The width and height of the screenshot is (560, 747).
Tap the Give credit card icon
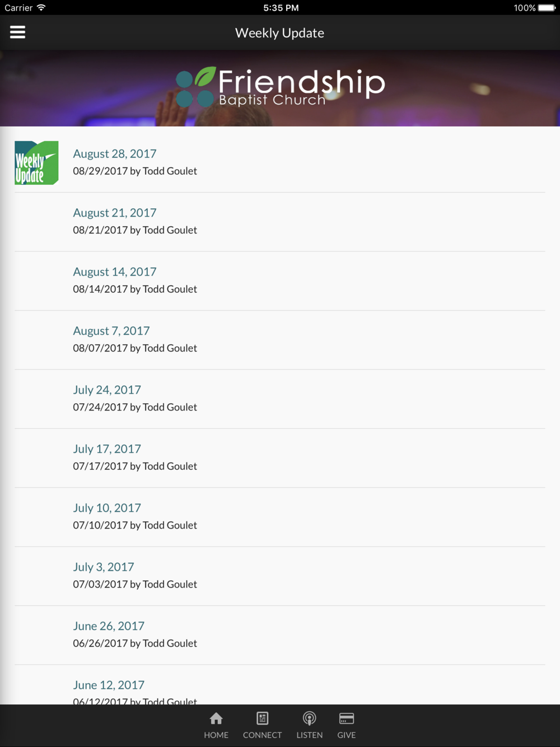point(347,718)
